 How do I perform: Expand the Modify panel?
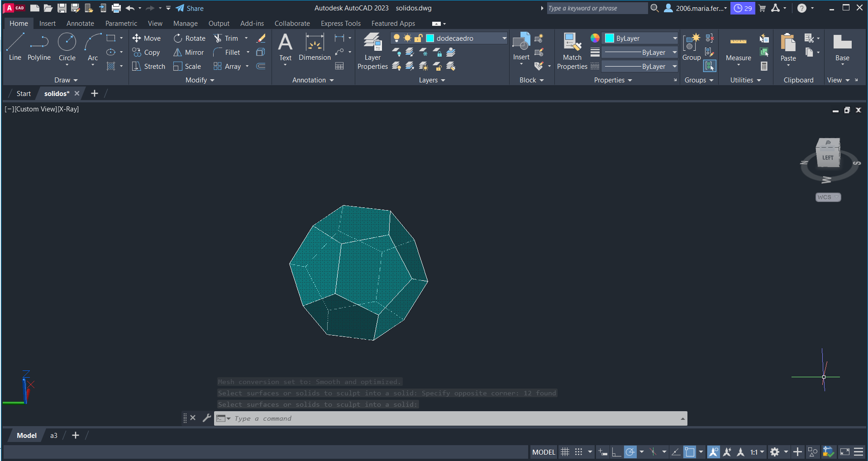point(200,80)
